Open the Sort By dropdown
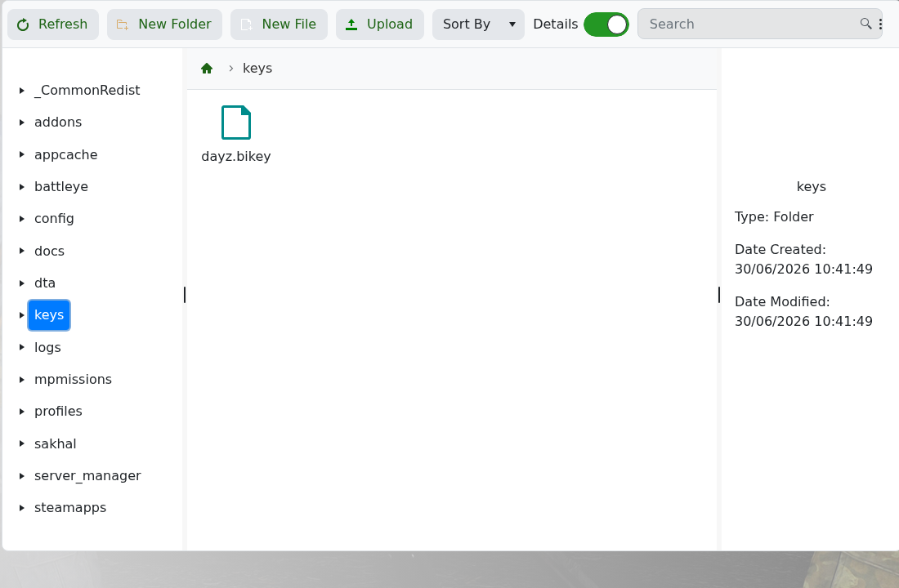899x588 pixels. 478,24
